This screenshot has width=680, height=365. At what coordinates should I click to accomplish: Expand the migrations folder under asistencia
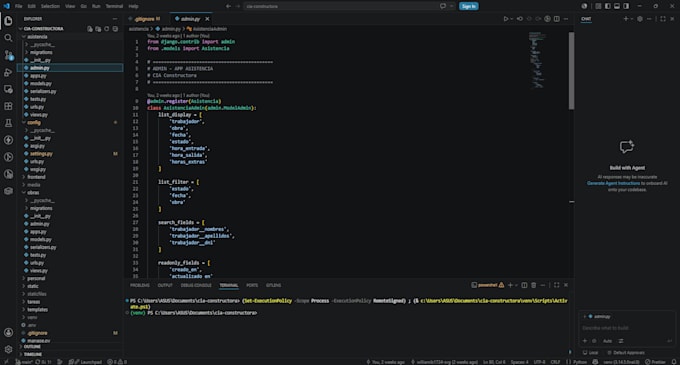coord(41,52)
